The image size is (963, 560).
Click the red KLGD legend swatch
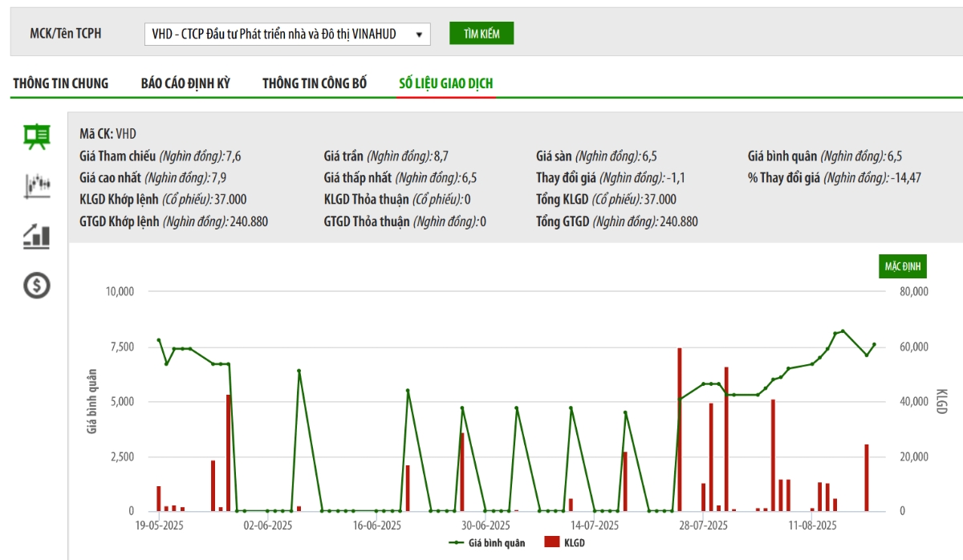pyautogui.click(x=551, y=543)
